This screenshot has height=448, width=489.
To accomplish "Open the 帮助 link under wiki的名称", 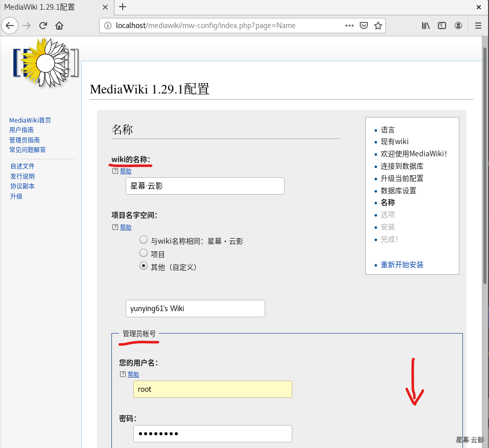I will [x=125, y=171].
